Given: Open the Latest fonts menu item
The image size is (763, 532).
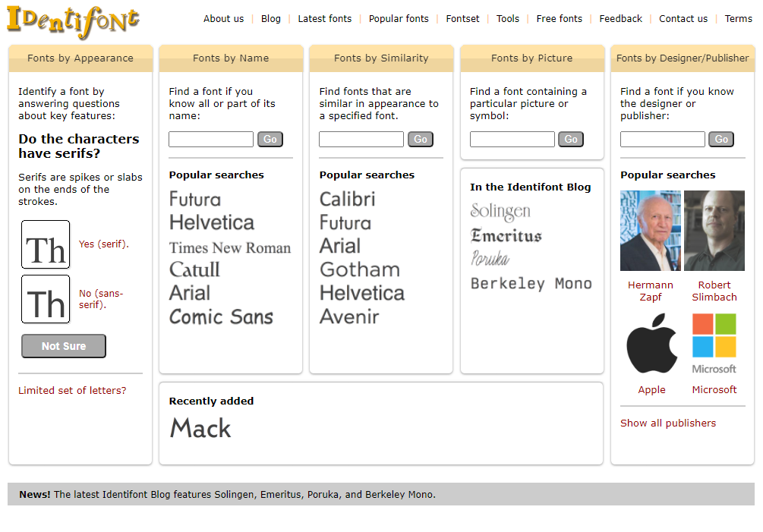Looking at the screenshot, I should pos(324,19).
